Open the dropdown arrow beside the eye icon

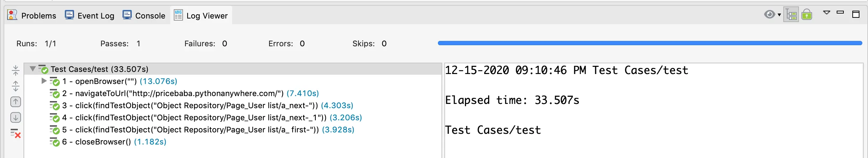pos(779,15)
